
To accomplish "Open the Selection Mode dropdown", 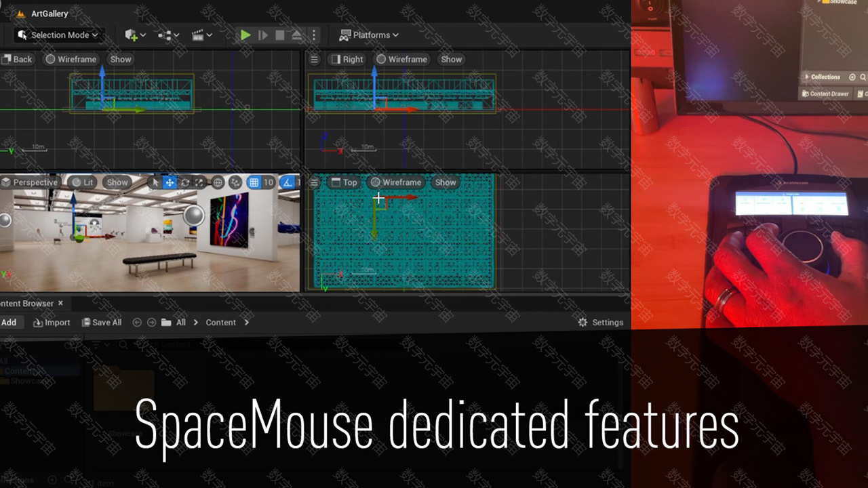I will click(58, 35).
